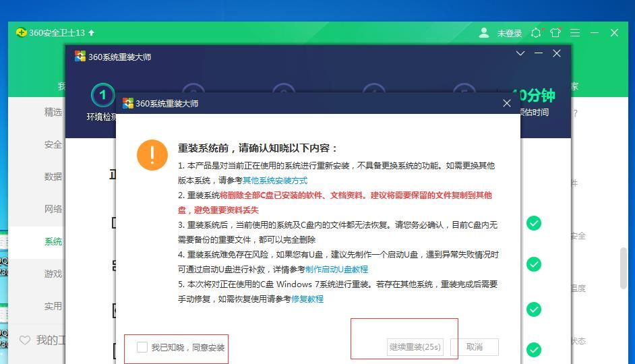Select the 网络 sidebar category
The height and width of the screenshot is (364, 635).
tap(53, 209)
